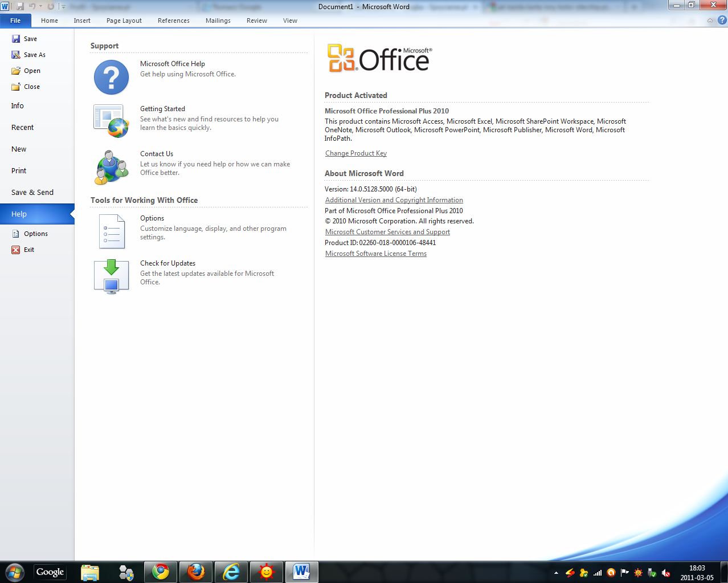Select Save & Send in backstage menu

37,193
